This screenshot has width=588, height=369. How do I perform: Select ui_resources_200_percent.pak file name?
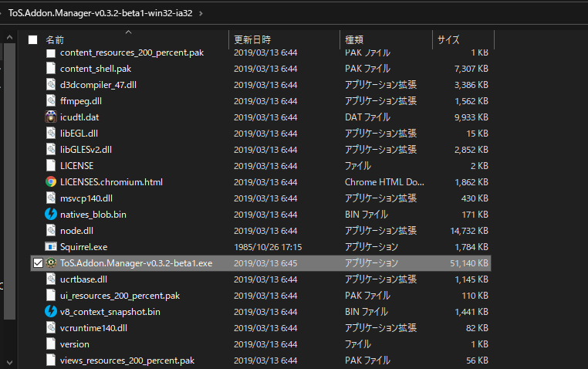click(x=120, y=296)
